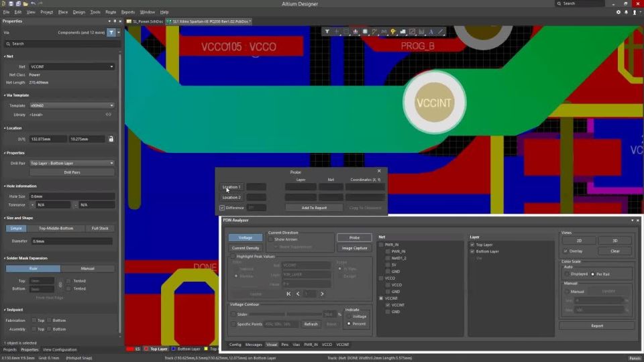This screenshot has width=644, height=362.
Task: Expand the filter dropdown arrow beside funnel
Action: point(119,32)
